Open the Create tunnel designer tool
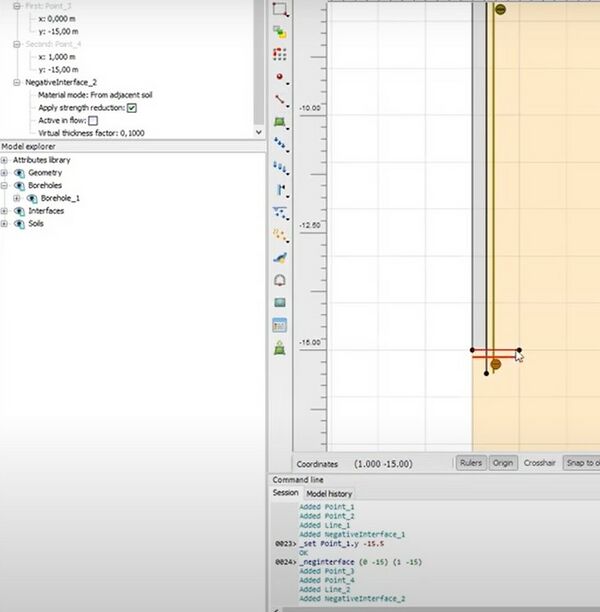Image resolution: width=600 pixels, height=612 pixels. click(280, 280)
